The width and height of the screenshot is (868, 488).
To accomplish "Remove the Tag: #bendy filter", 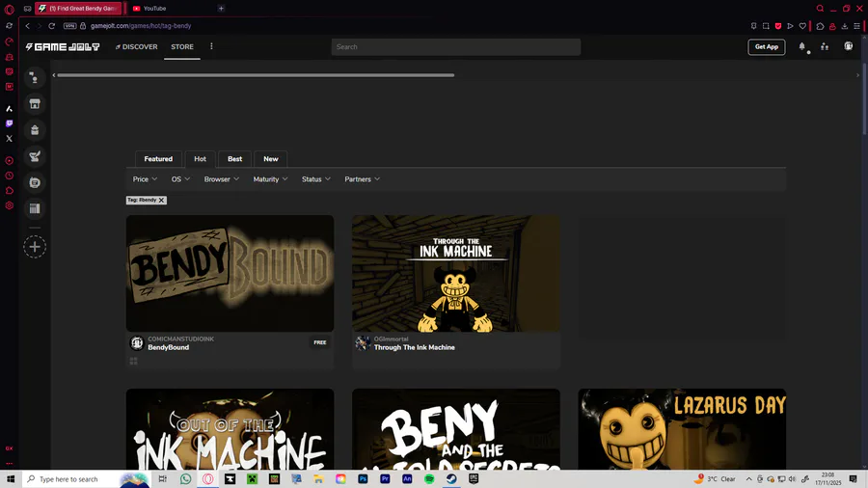I will [x=162, y=201].
